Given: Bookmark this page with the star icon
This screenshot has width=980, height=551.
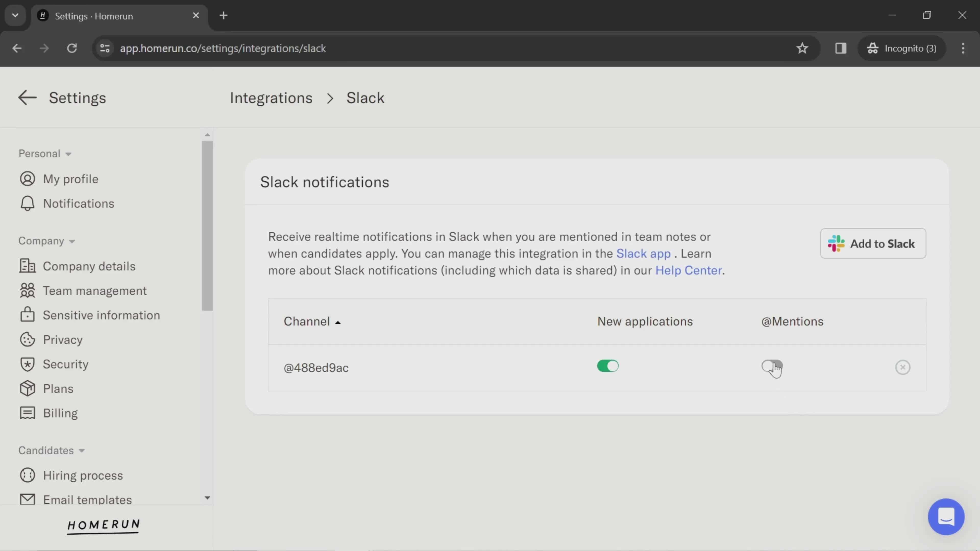Looking at the screenshot, I should point(802,48).
